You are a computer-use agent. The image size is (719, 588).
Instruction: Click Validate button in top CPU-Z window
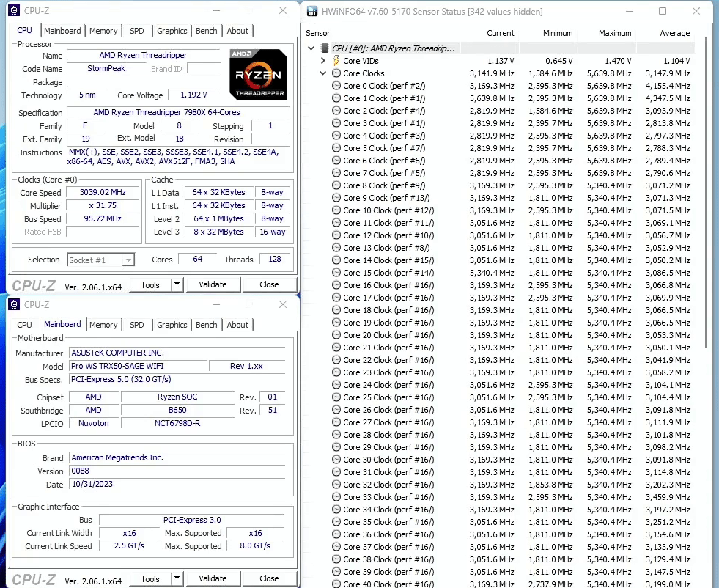pyautogui.click(x=213, y=284)
